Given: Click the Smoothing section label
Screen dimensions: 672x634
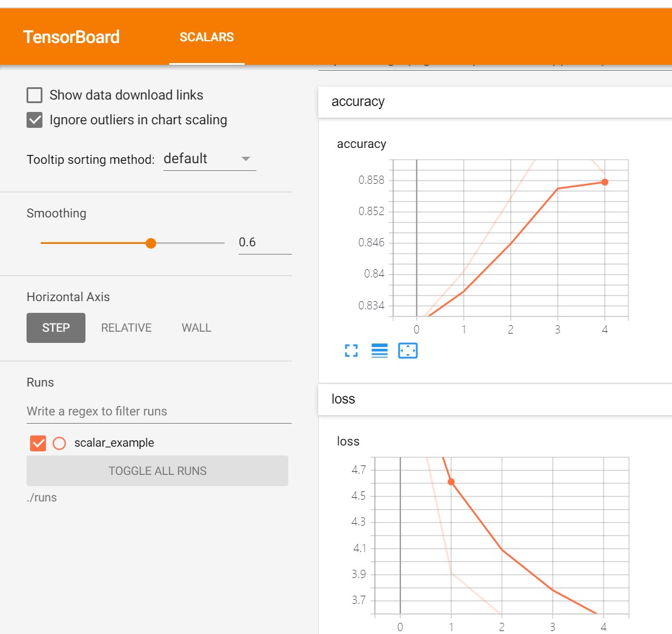Looking at the screenshot, I should (56, 213).
